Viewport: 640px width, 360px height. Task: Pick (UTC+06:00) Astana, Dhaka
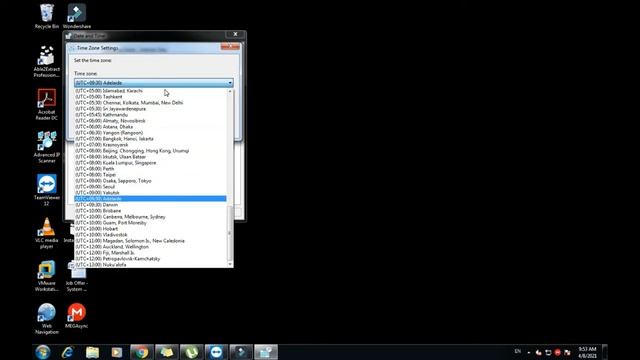pyautogui.click(x=150, y=127)
